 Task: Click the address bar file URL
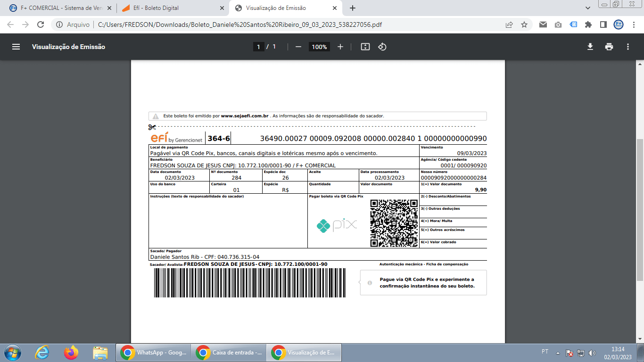239,25
